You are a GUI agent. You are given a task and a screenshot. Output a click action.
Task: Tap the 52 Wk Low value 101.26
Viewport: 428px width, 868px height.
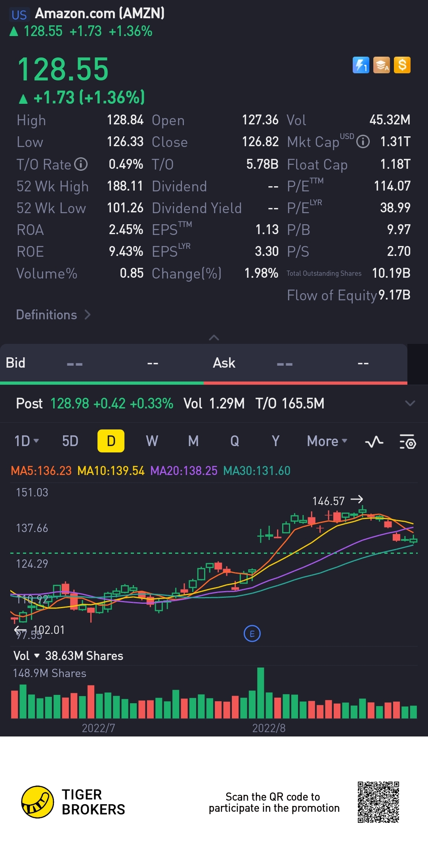125,208
